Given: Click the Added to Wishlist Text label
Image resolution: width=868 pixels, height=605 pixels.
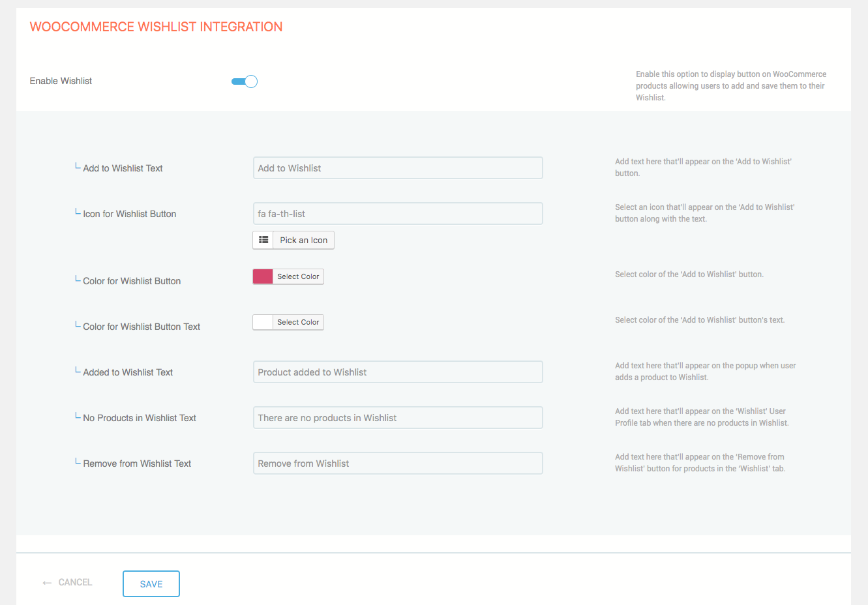Looking at the screenshot, I should tap(128, 372).
